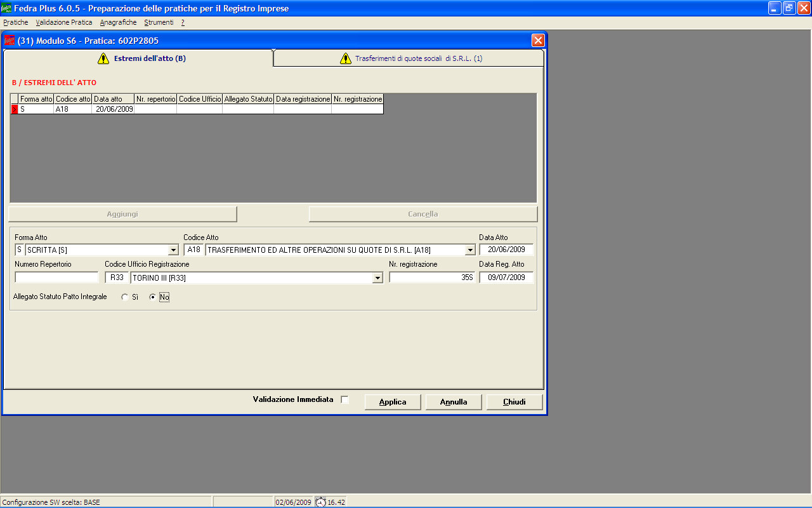The height and width of the screenshot is (508, 812).
Task: Open the Pratiche menu
Action: (16, 22)
